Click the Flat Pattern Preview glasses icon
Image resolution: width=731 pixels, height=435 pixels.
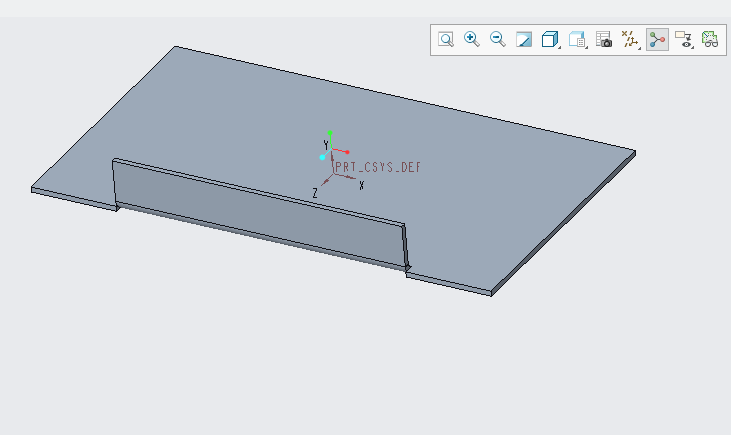[710, 40]
